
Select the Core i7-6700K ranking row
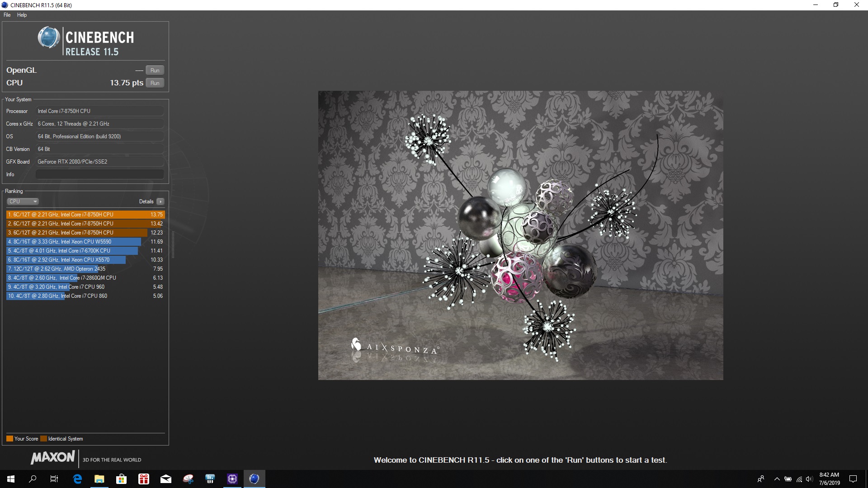point(85,251)
